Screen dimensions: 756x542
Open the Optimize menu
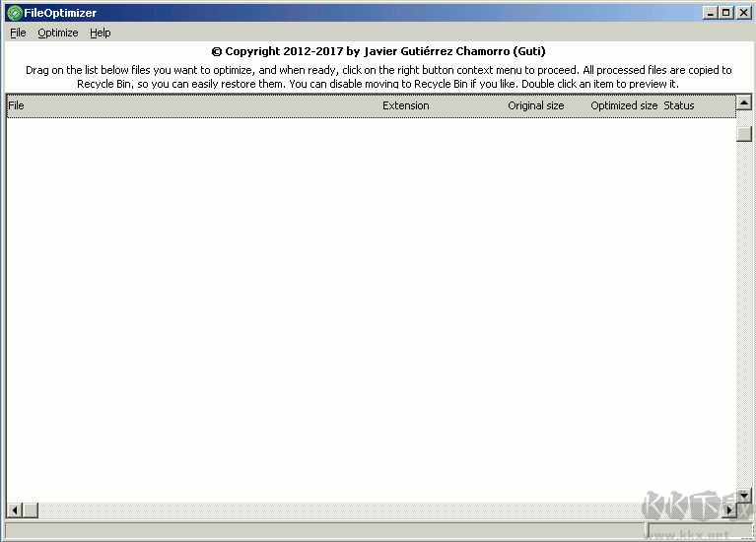click(x=58, y=33)
